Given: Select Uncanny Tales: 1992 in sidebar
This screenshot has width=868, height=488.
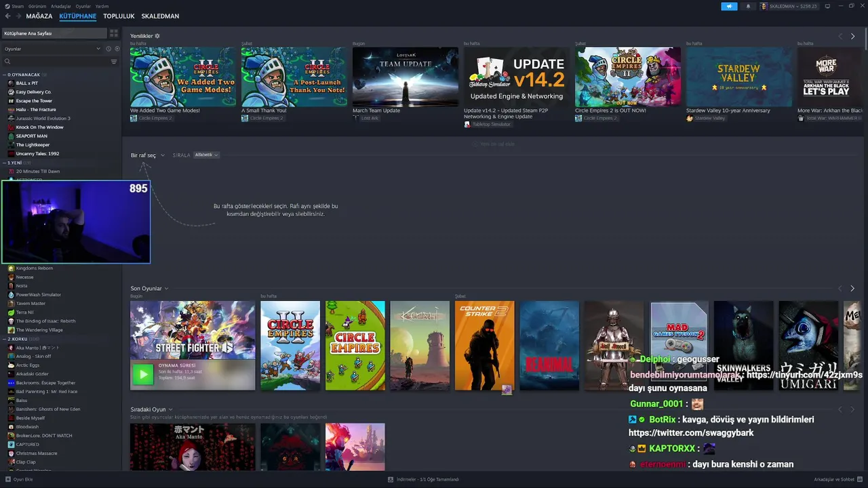Looking at the screenshot, I should pyautogui.click(x=38, y=154).
